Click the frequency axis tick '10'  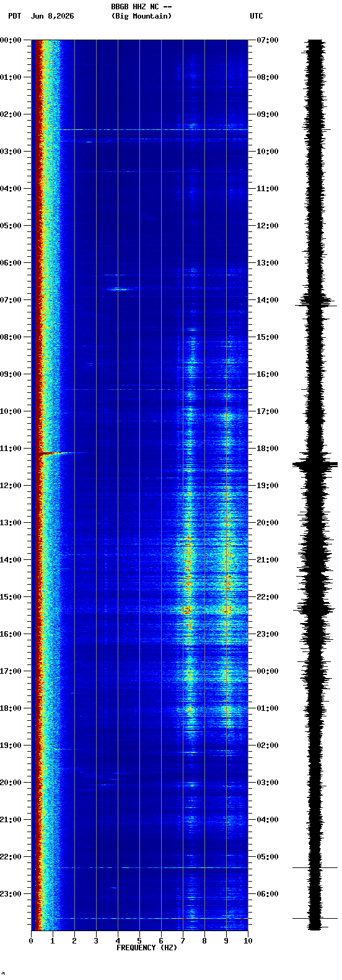point(248,941)
